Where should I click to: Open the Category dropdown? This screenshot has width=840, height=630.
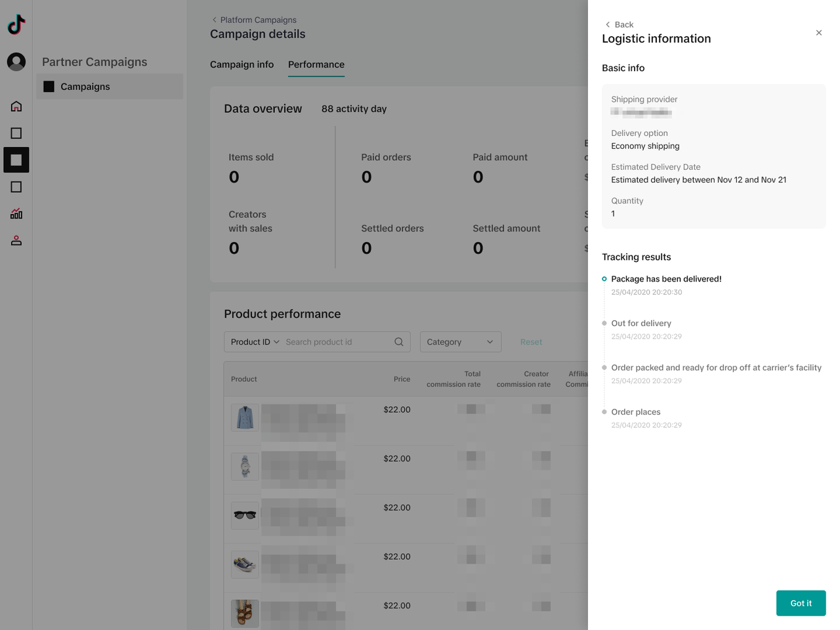[460, 342]
